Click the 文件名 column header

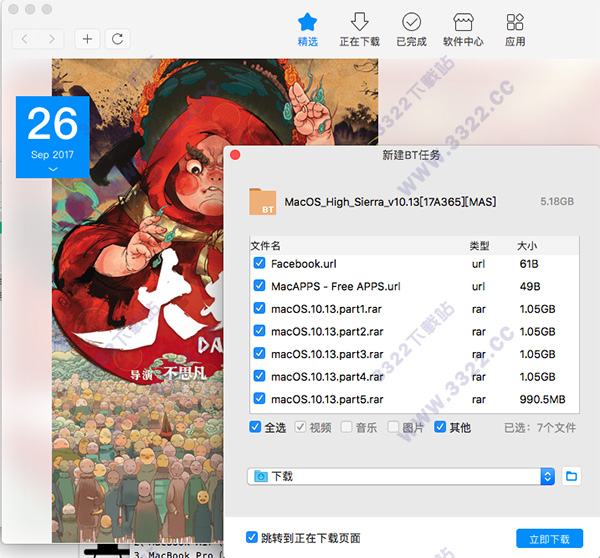point(266,246)
